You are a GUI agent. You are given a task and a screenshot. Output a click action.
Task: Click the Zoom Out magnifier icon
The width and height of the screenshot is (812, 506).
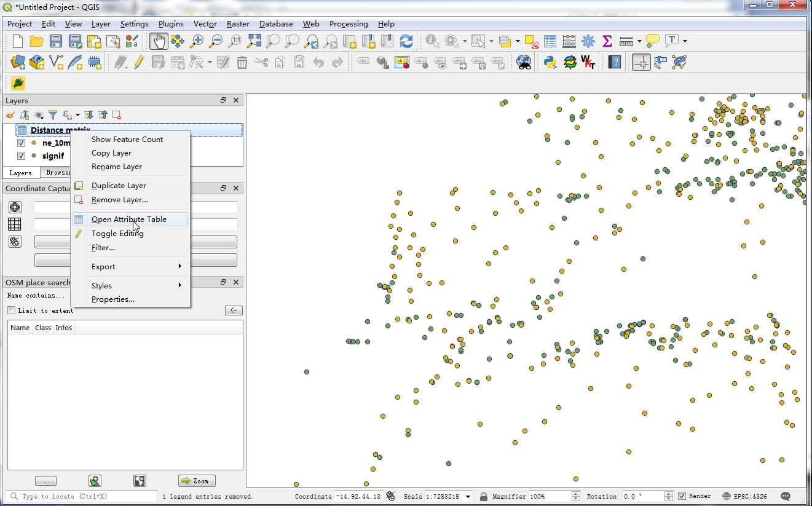click(216, 41)
